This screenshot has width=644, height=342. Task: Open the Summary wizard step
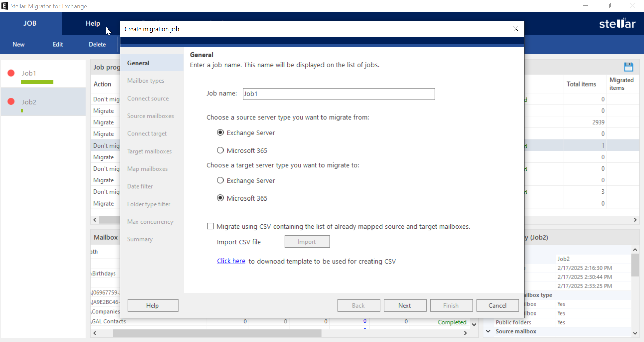[140, 239]
